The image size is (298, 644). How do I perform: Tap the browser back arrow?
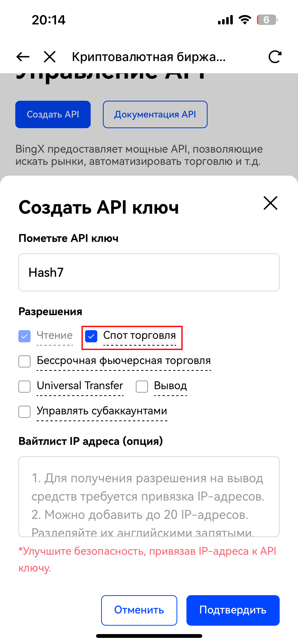[23, 57]
